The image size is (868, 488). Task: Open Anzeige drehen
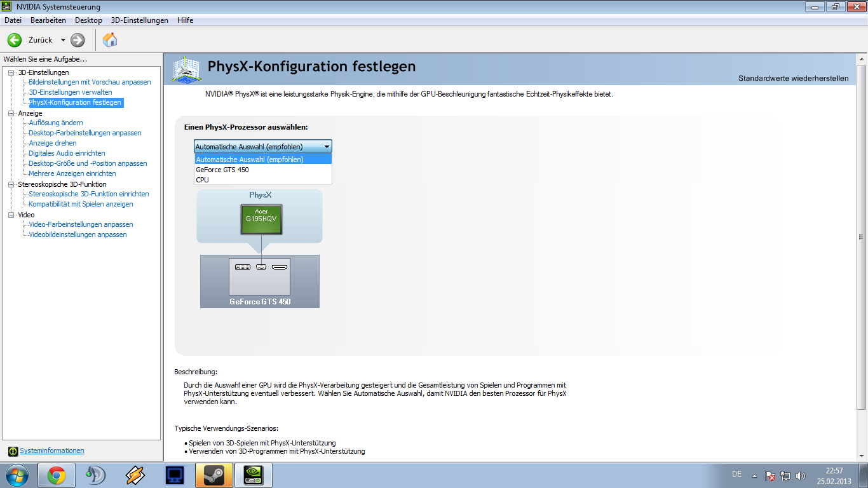[x=53, y=143]
